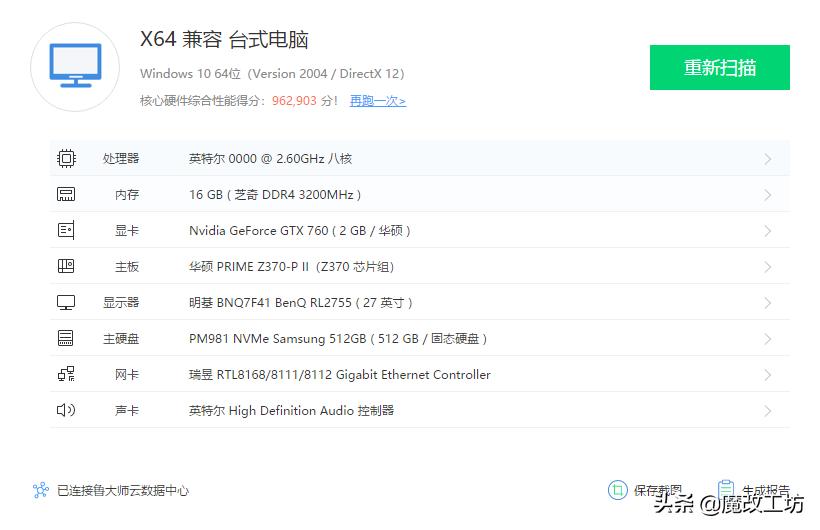Click the 声卡 label
This screenshot has width=820, height=530.
point(127,411)
